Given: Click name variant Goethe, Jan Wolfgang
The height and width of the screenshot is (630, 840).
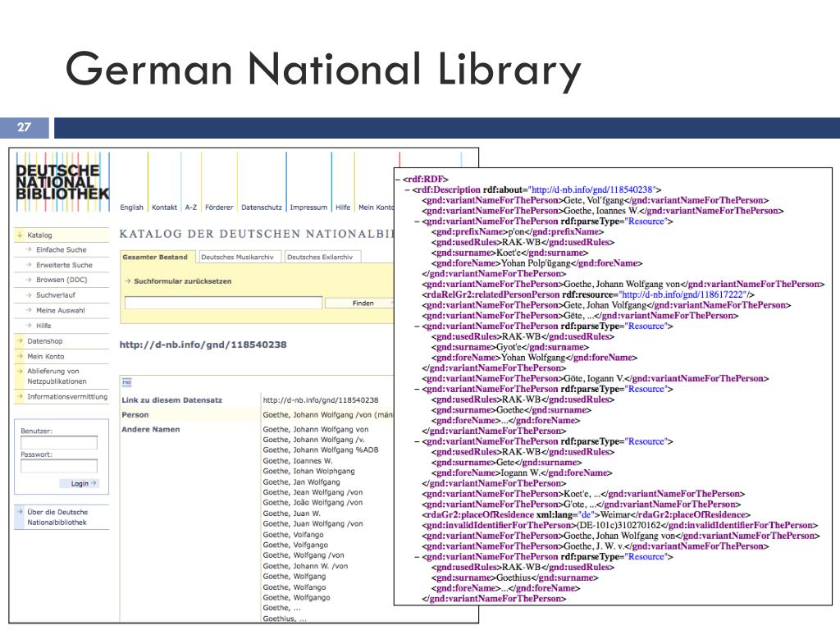Looking at the screenshot, I should [301, 482].
